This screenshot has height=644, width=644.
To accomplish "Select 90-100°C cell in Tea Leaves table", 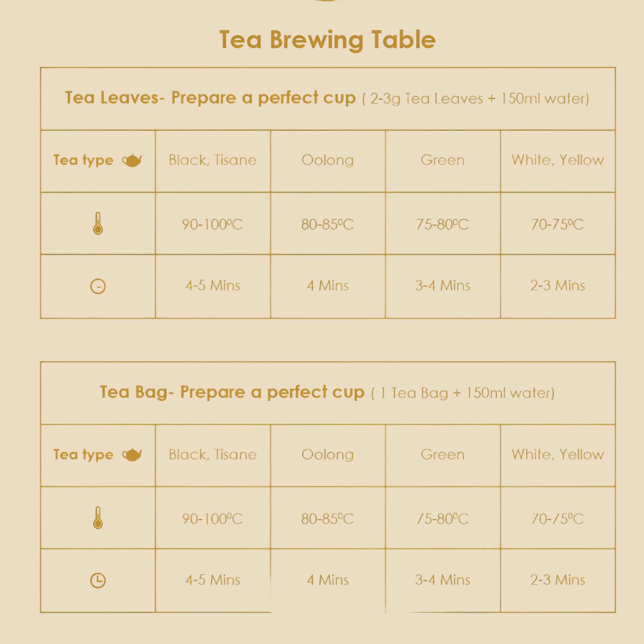I will 213,224.
